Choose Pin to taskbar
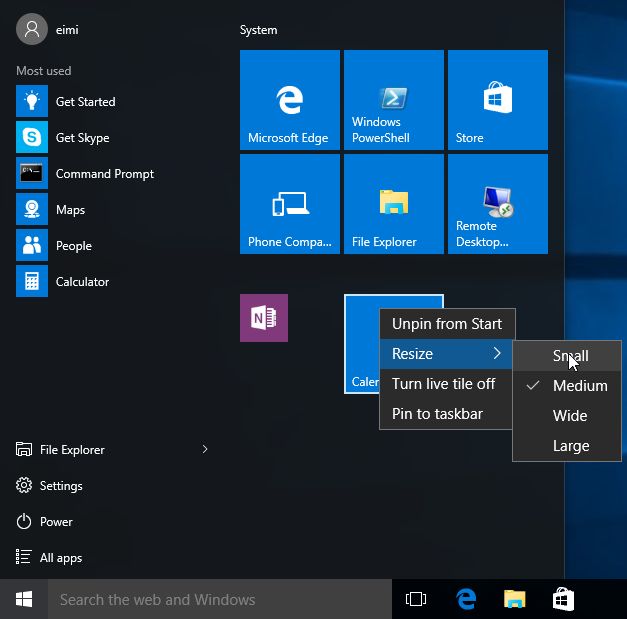Screen dimensions: 627x619 (x=446, y=414)
